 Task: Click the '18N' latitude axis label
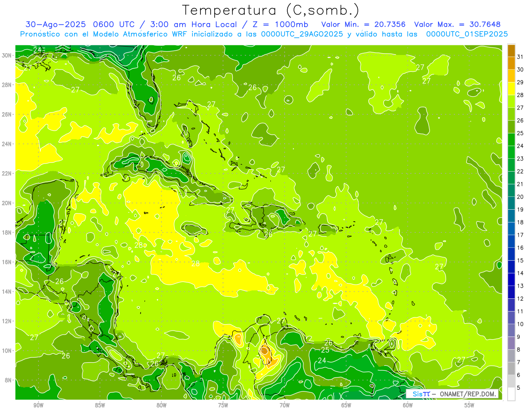pos(8,232)
